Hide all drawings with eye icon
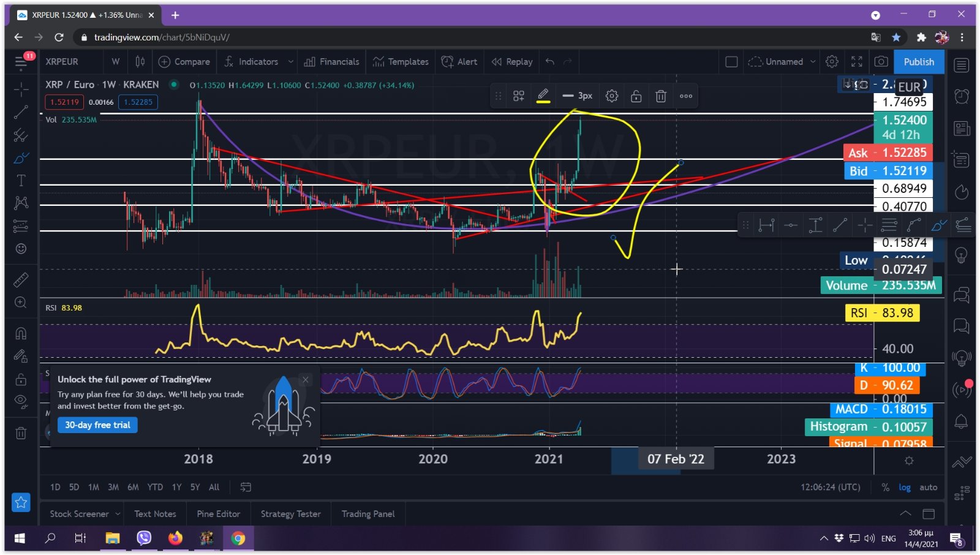 point(21,402)
